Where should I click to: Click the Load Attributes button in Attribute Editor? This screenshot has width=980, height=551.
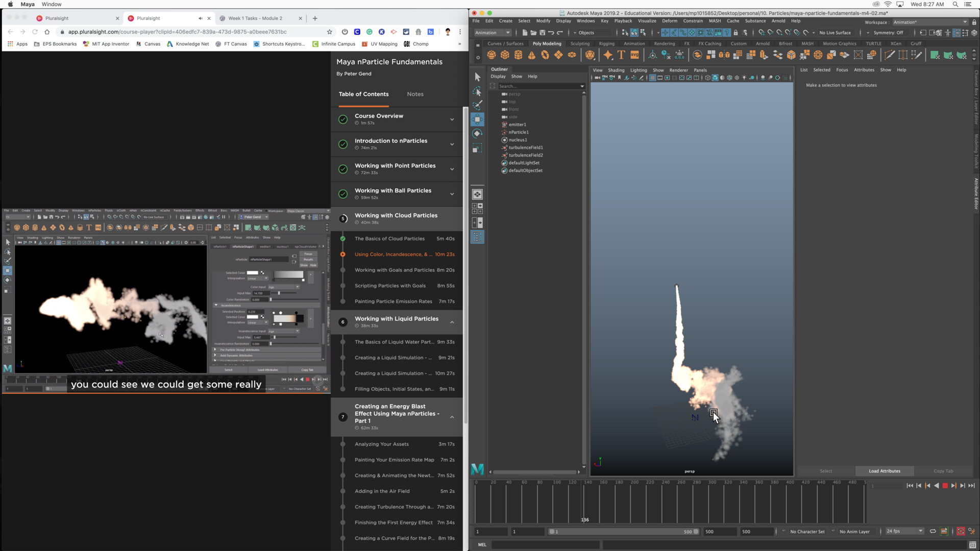884,471
